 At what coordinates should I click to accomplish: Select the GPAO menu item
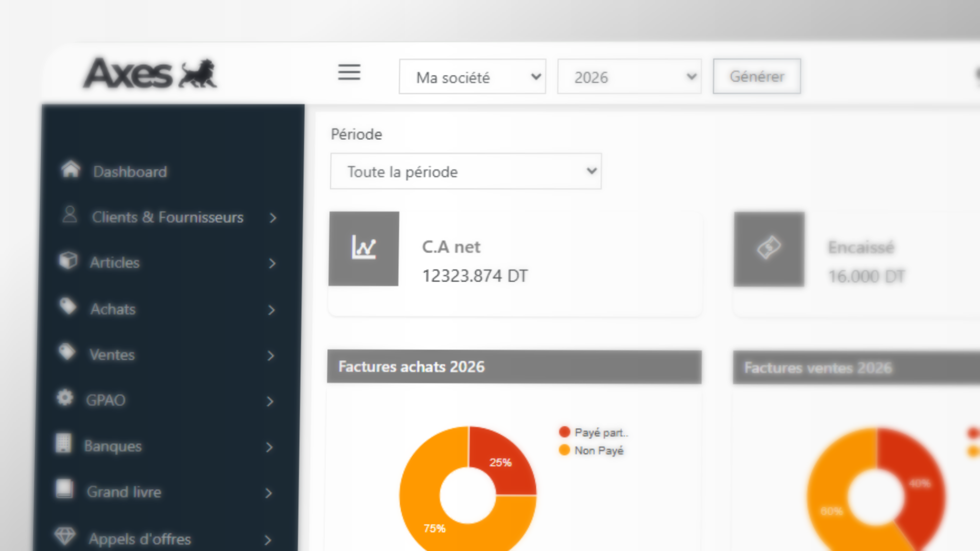click(x=106, y=400)
